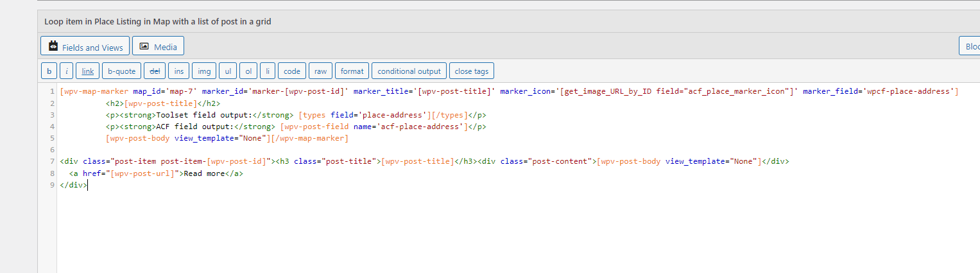Click the closing [/wpv-map-marker] tag

coord(310,138)
